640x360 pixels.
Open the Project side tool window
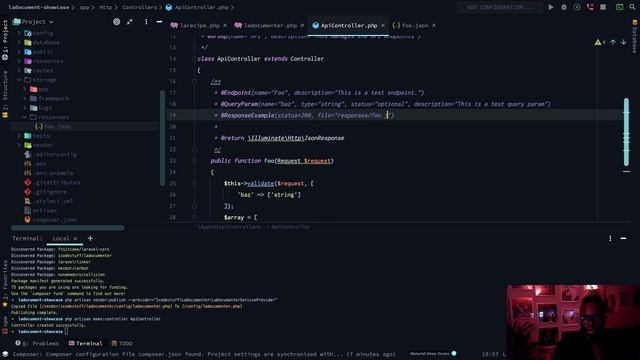coord(5,40)
